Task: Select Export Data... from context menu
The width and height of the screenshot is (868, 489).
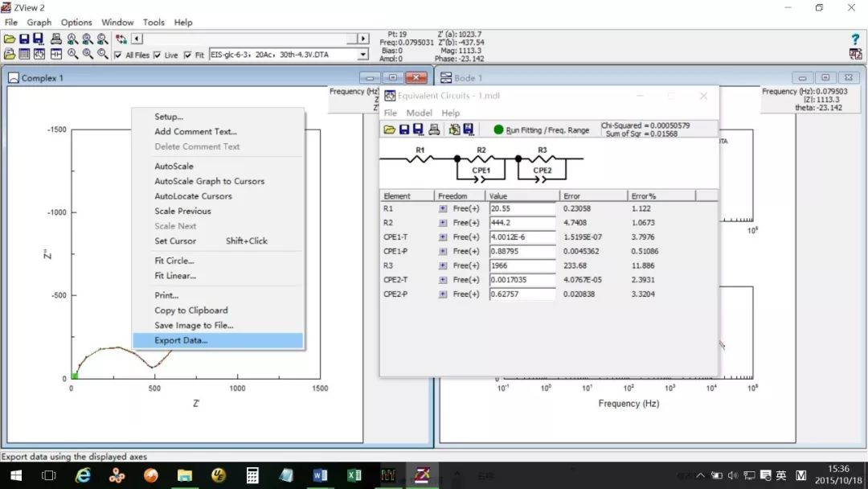Action: pyautogui.click(x=218, y=340)
